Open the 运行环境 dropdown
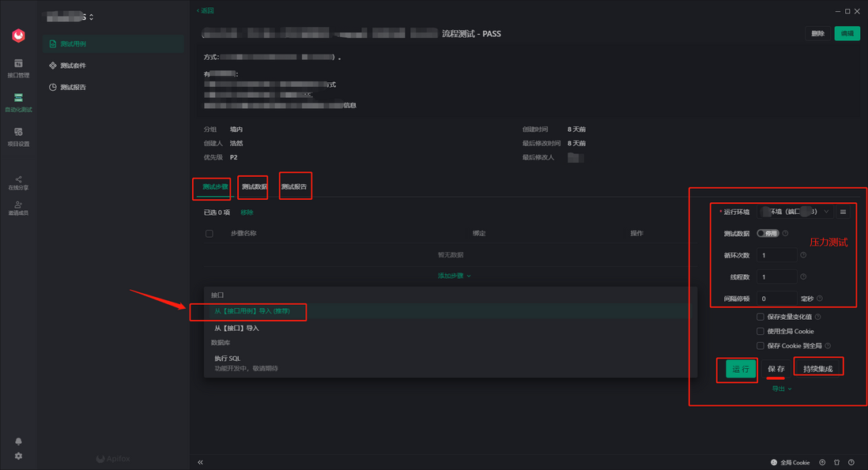This screenshot has width=868, height=470. (796, 212)
